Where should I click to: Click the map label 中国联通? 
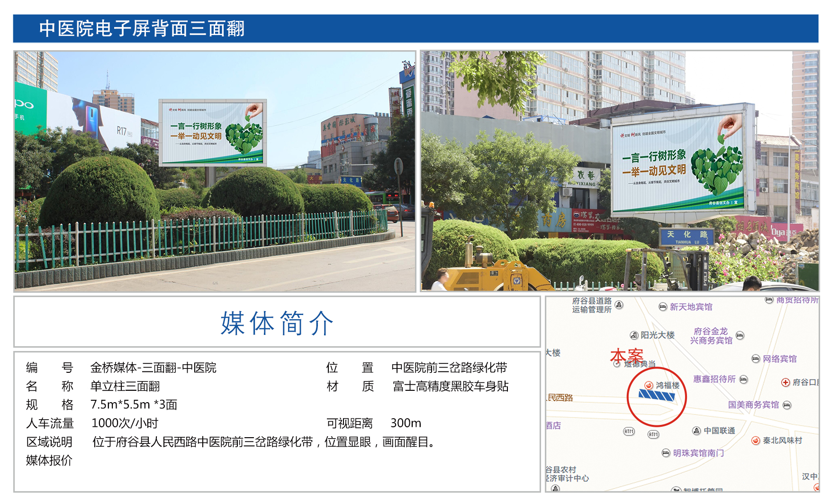[719, 431]
